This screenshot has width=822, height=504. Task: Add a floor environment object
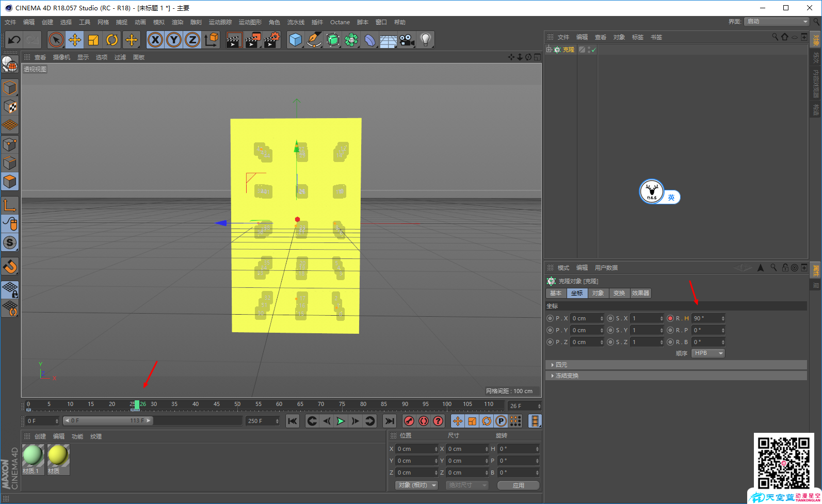(389, 40)
